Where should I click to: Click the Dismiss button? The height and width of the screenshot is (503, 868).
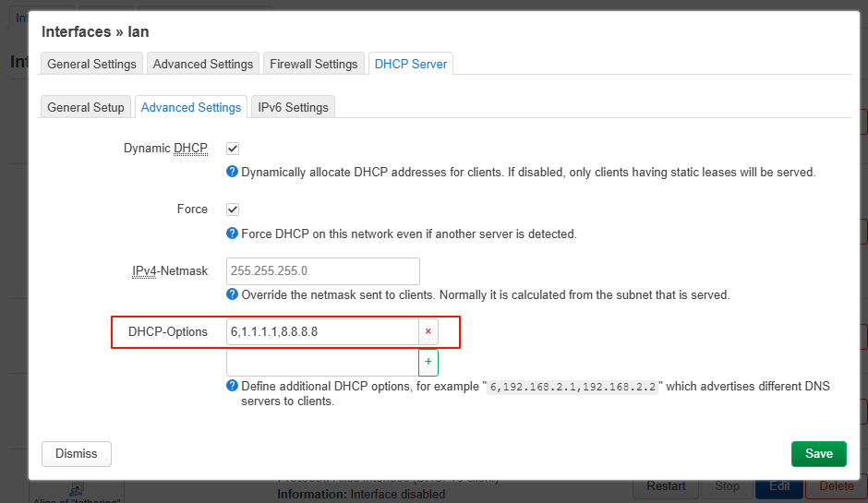tap(77, 454)
